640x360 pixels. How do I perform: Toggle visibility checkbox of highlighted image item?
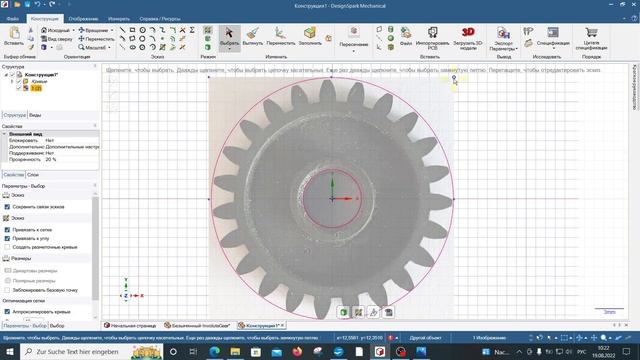tap(18, 88)
